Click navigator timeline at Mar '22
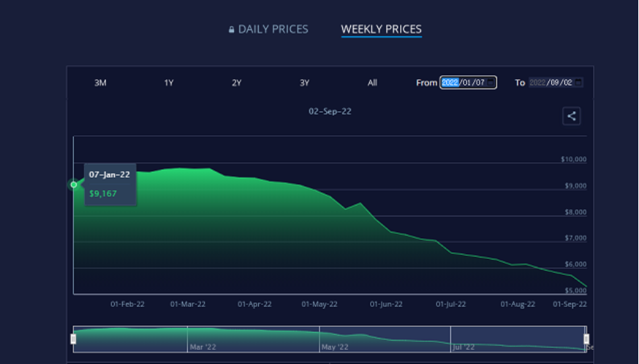Viewport: 639px width, 364px height. click(x=203, y=346)
